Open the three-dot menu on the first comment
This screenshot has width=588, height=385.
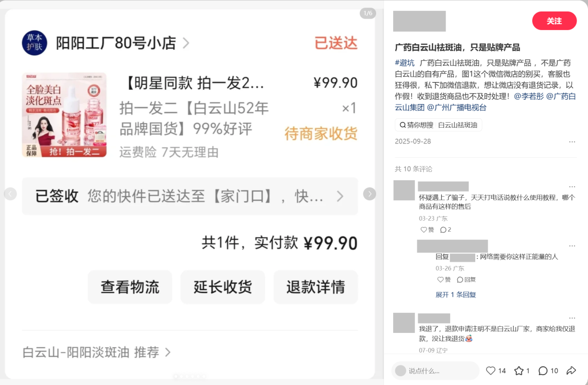[572, 187]
